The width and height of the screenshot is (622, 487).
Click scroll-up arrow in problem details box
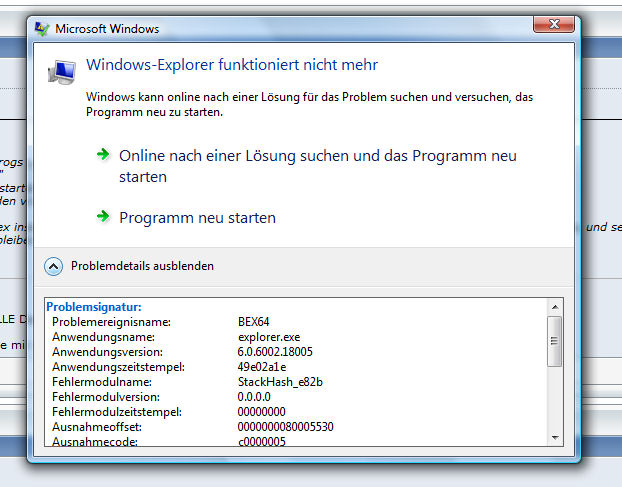(x=555, y=307)
